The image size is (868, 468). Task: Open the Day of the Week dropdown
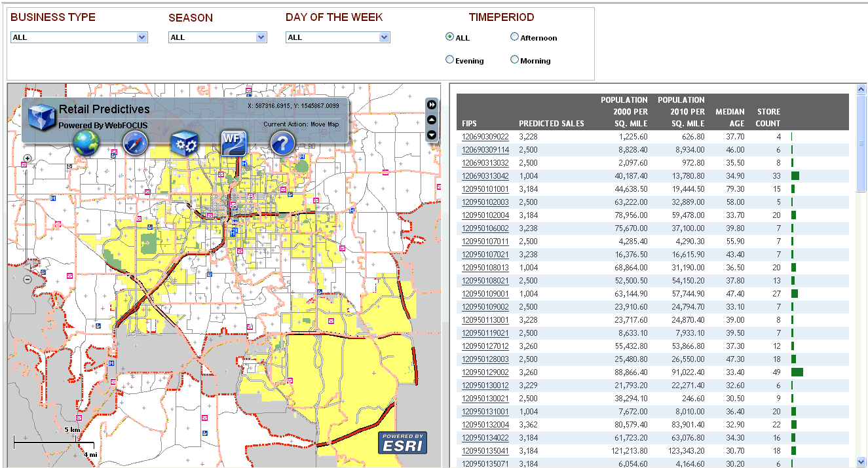(338, 37)
